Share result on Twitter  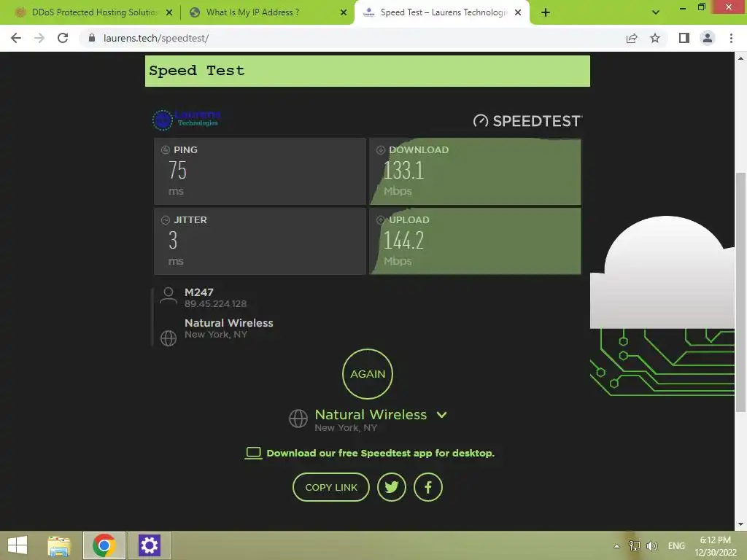click(x=392, y=487)
